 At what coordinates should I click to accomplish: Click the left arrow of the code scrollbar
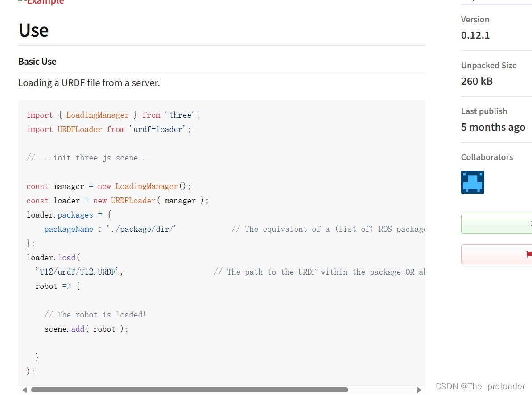25,390
